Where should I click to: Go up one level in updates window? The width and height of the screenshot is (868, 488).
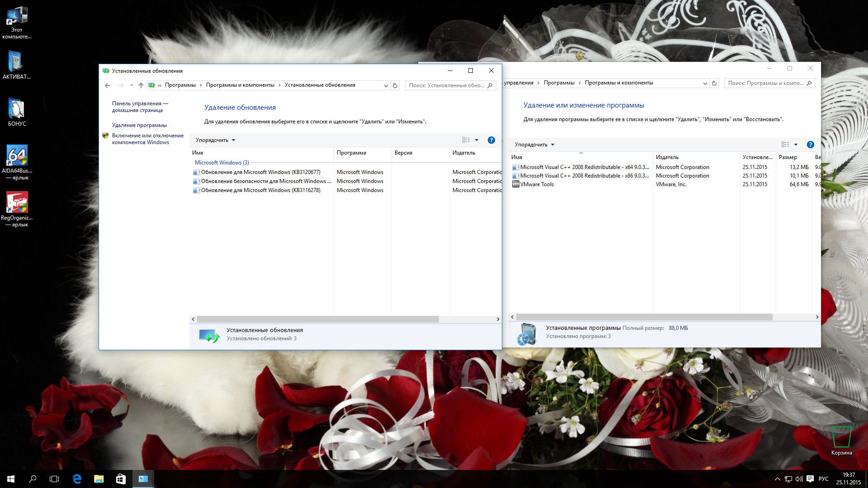[141, 85]
